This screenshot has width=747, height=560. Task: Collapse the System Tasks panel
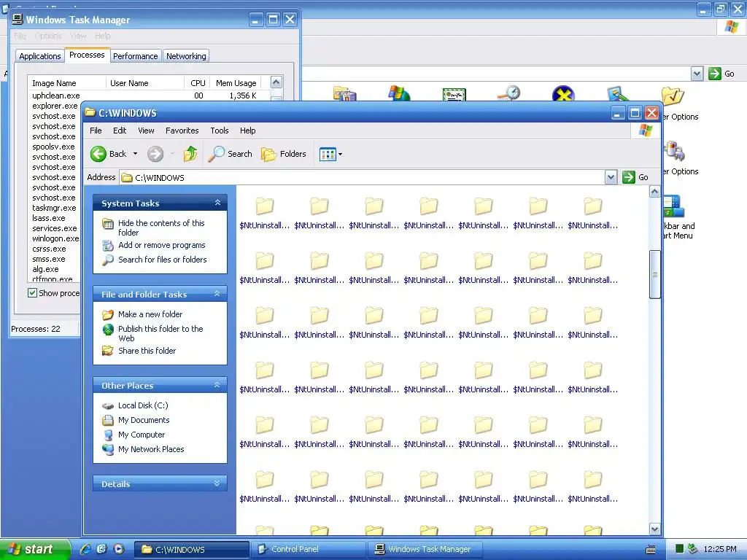point(217,203)
